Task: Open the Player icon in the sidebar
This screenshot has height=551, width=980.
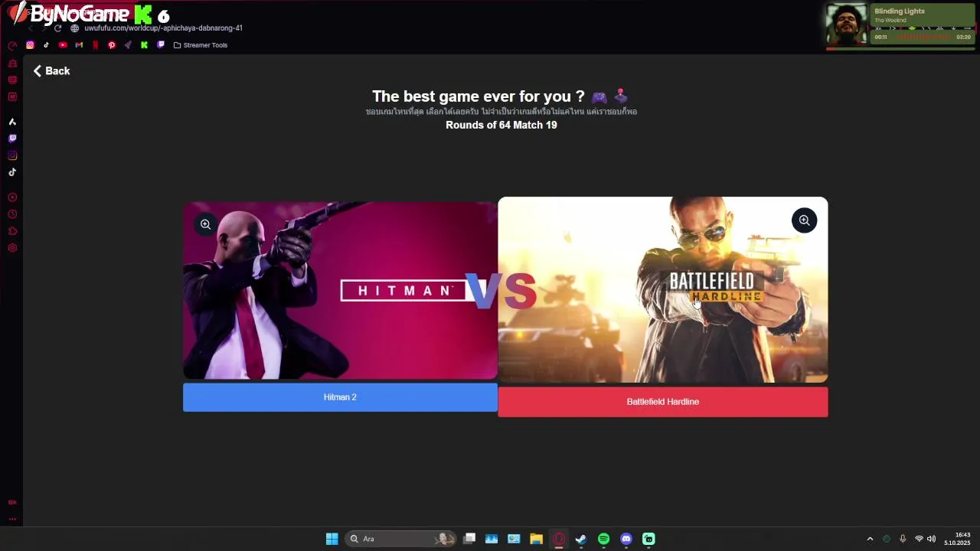Action: 12,197
